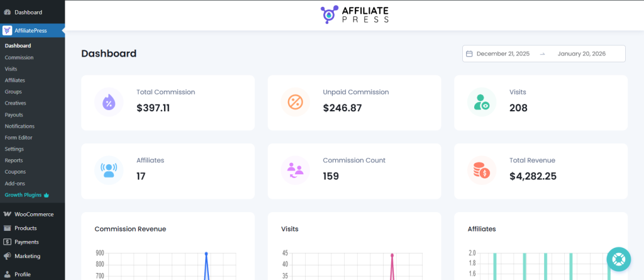
Task: Click the Profile user icon
Action: (x=7, y=274)
